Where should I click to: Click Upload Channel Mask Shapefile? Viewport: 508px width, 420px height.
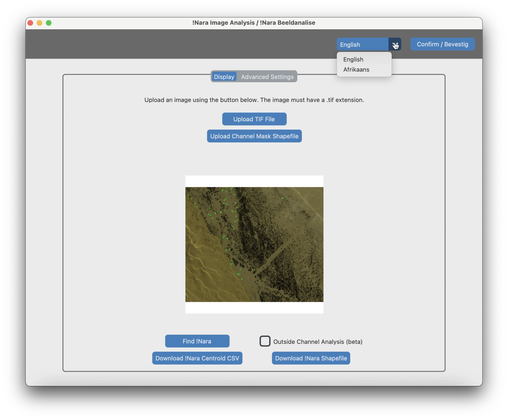point(254,136)
